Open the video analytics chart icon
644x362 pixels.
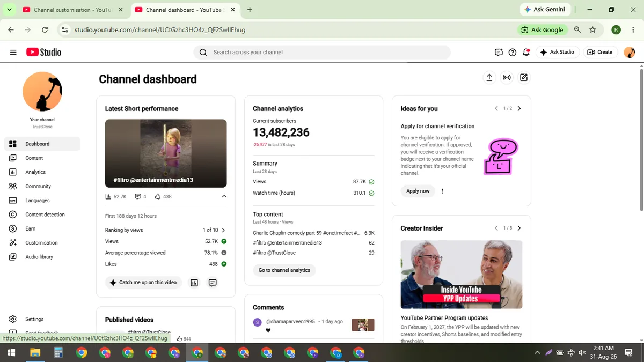[194, 283]
